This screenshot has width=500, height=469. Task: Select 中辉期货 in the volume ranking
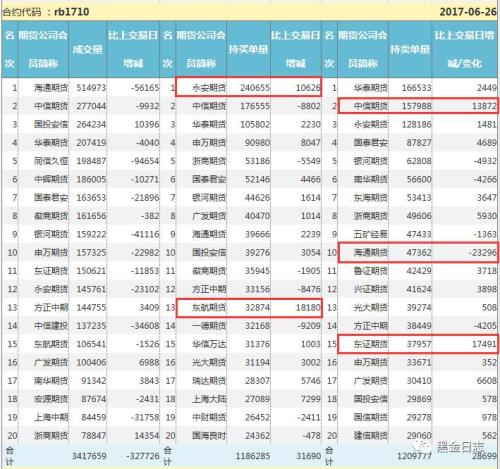pyautogui.click(x=51, y=180)
